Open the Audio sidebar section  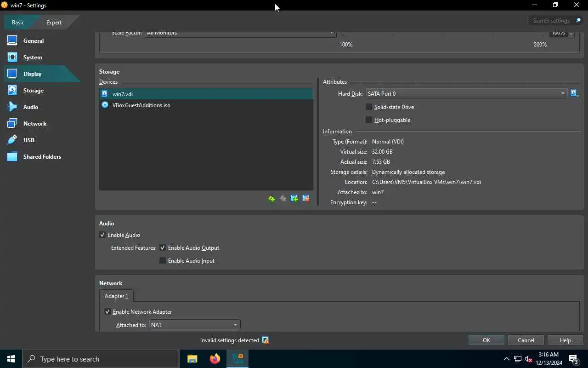30,107
